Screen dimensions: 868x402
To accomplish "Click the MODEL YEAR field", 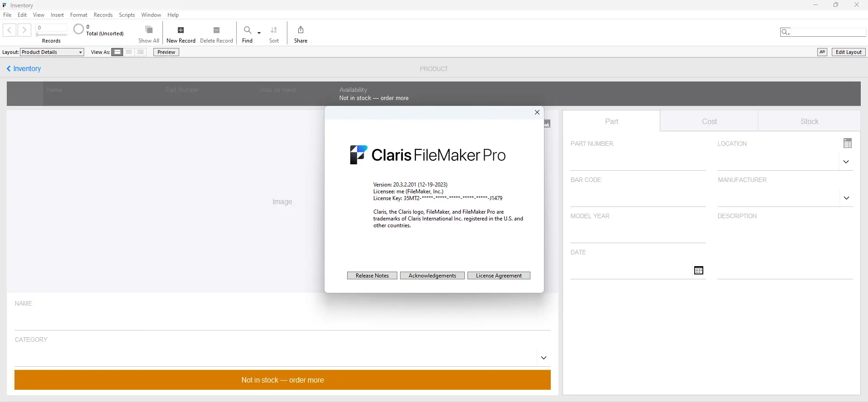I will pyautogui.click(x=638, y=234).
